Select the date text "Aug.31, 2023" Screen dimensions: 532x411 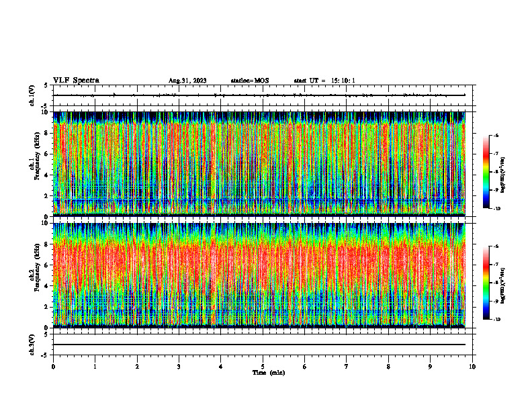tap(187, 81)
